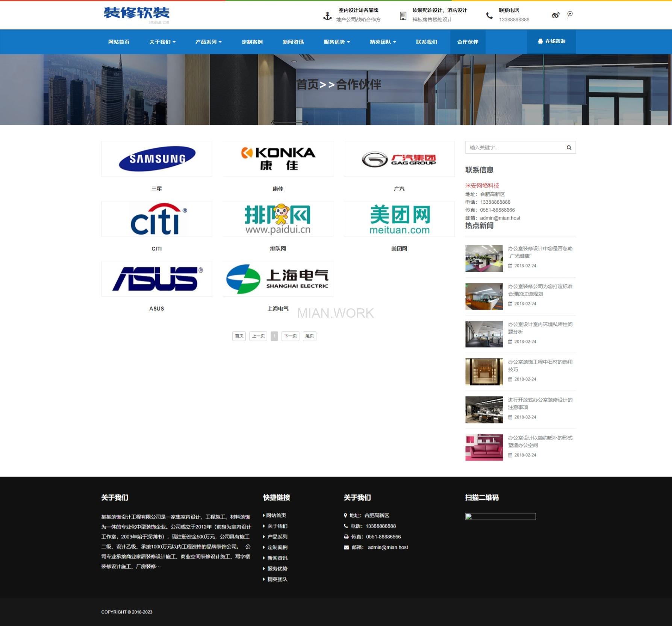Click the Weibo icon in header
This screenshot has height=626, width=672.
(x=555, y=15)
